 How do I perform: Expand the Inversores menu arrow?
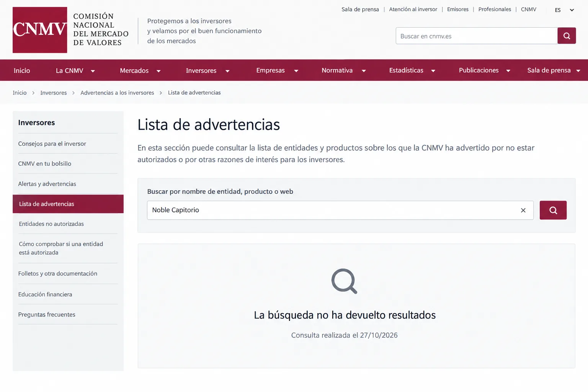(x=227, y=71)
